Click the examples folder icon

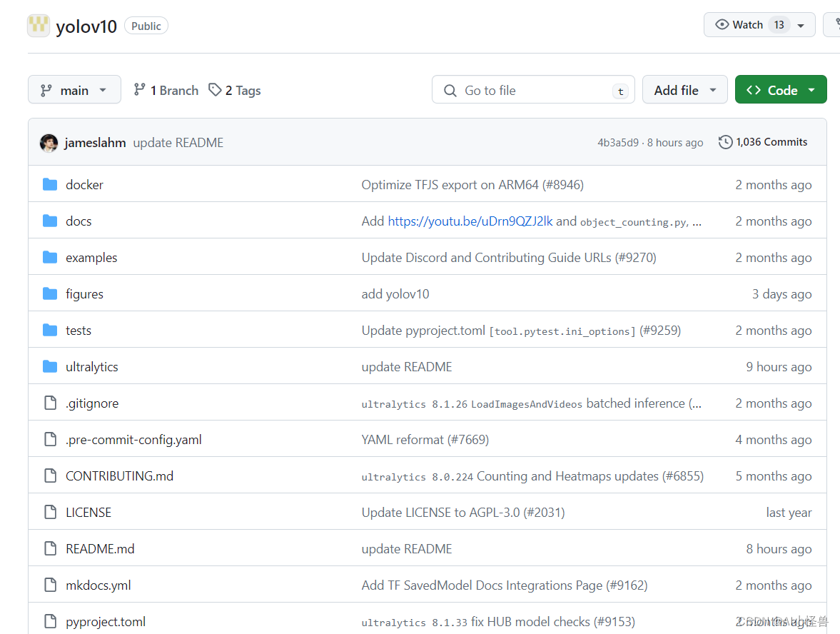point(50,257)
